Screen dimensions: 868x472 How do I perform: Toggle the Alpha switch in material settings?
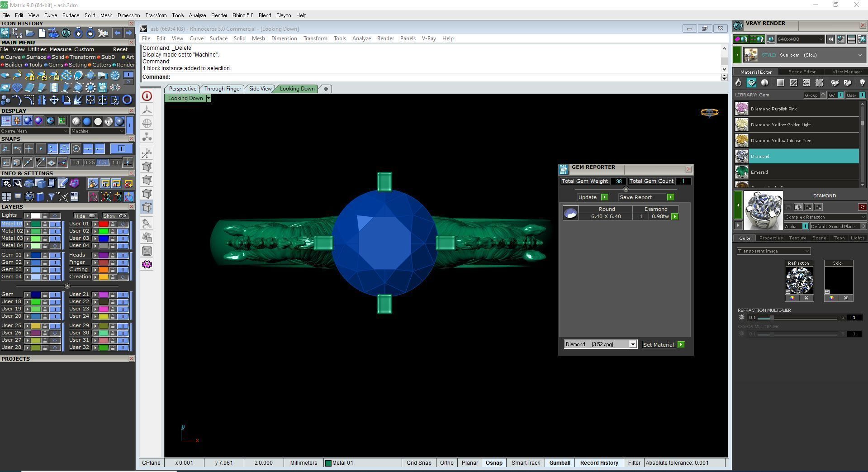point(805,226)
